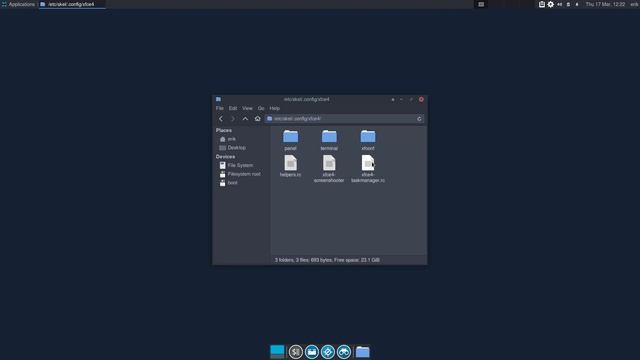Open folder icon in the dock
The width and height of the screenshot is (640, 360).
(362, 352)
